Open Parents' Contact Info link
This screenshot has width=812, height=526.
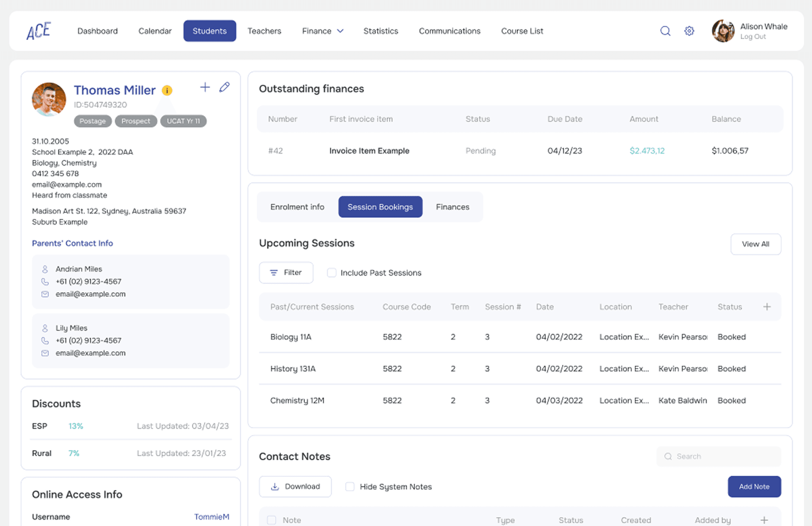[x=72, y=243]
